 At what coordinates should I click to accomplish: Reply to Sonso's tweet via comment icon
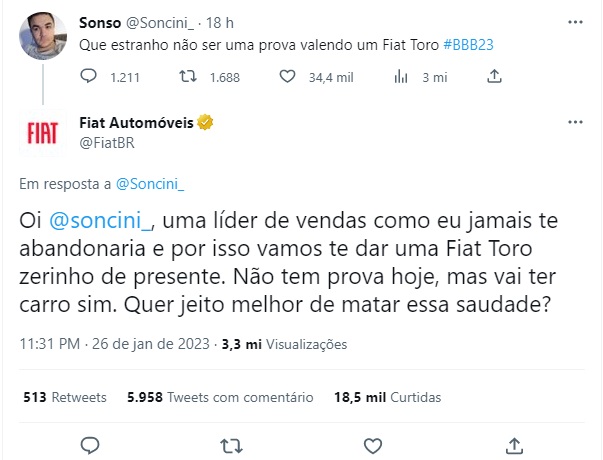[89, 76]
